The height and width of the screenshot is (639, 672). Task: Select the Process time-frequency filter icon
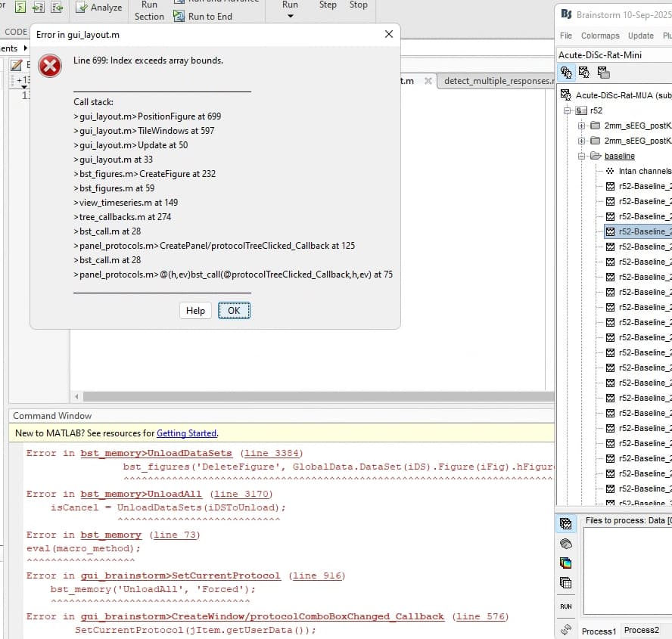tap(565, 563)
